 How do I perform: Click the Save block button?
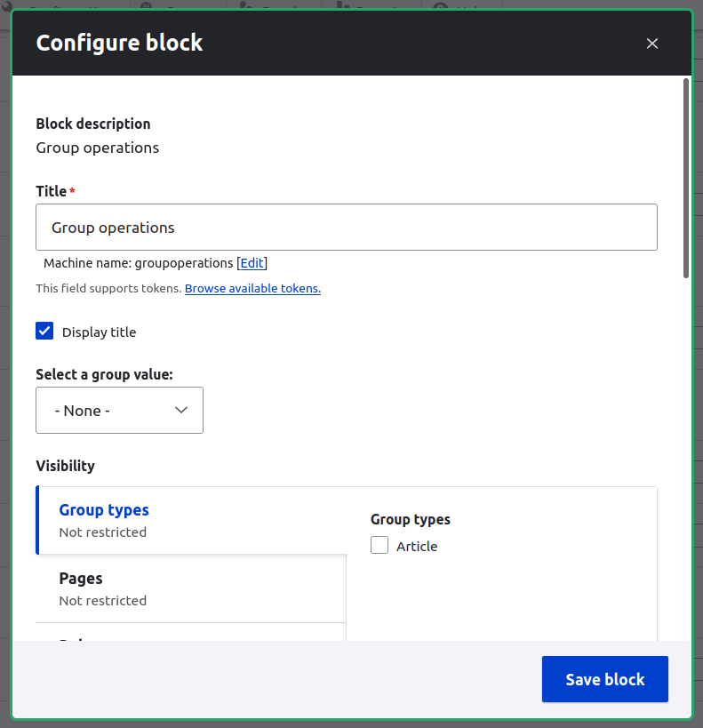(604, 678)
